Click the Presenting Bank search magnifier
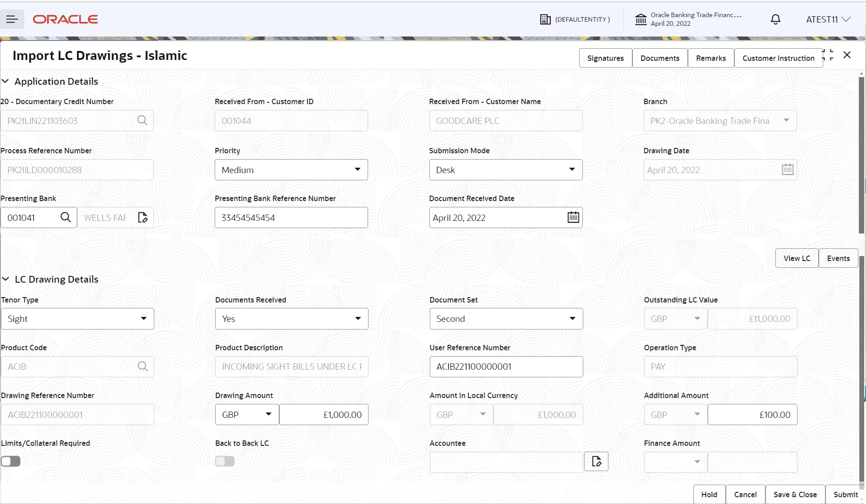This screenshot has height=504, width=866. (x=65, y=217)
